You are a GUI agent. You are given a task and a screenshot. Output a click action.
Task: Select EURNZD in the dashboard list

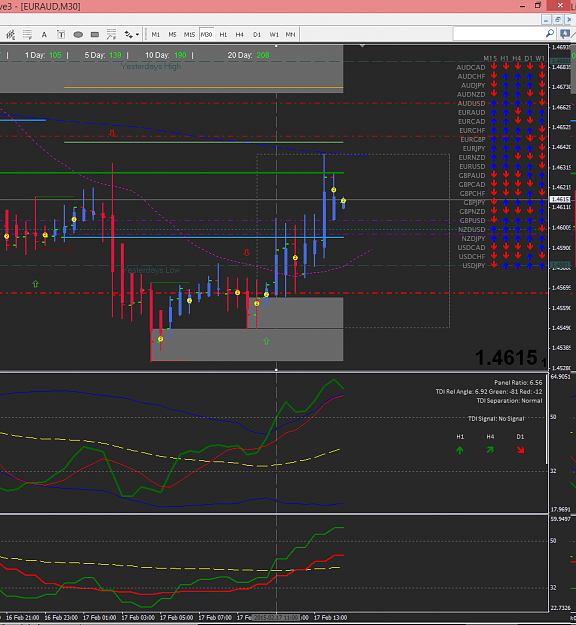472,157
